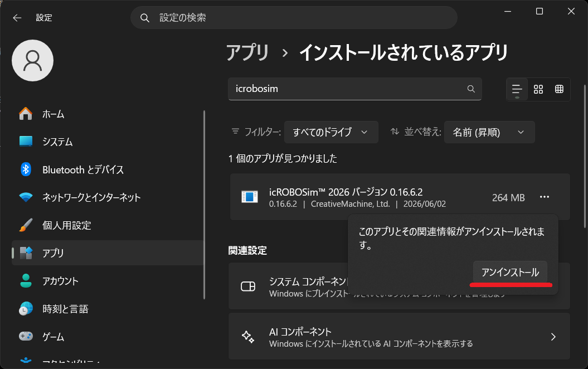
Task: Switch to grid view layout
Action: [x=538, y=89]
